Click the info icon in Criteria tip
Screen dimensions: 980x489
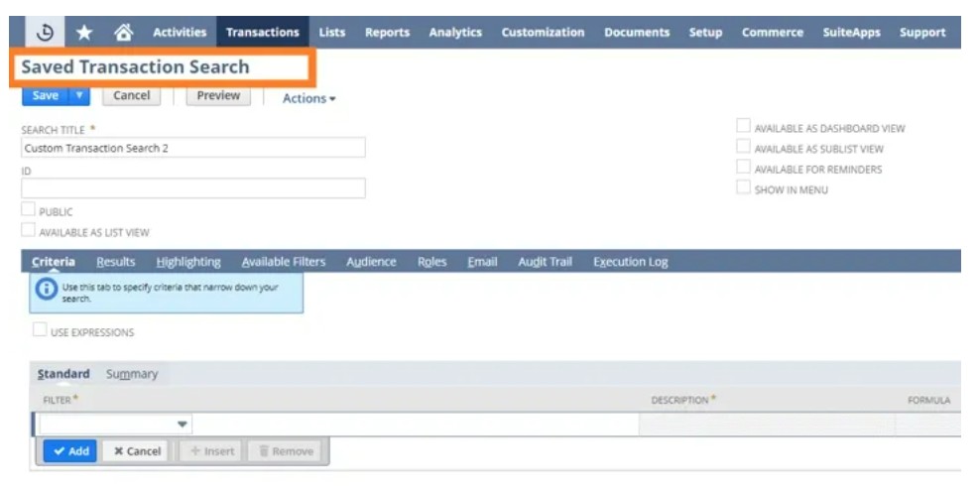click(x=47, y=289)
